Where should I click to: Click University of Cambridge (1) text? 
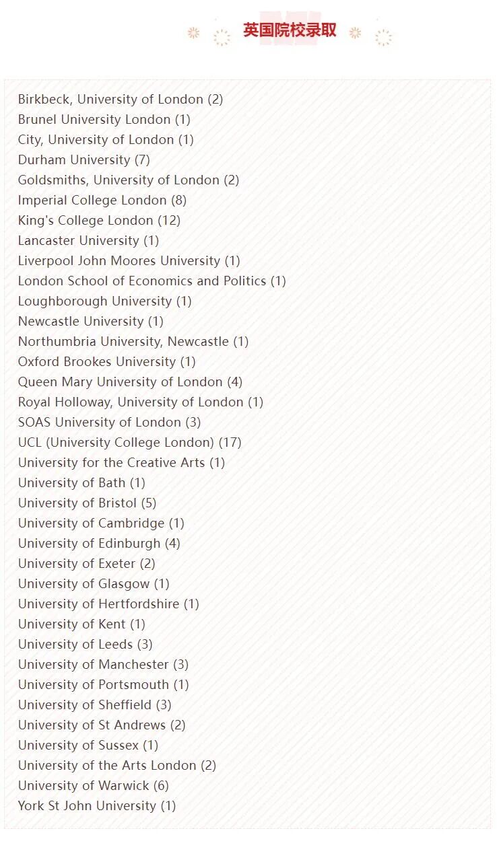pyautogui.click(x=101, y=523)
